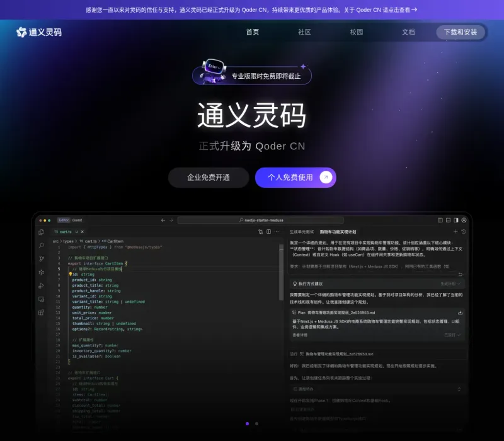Open the 社区 nav item
504x441 pixels.
304,32
